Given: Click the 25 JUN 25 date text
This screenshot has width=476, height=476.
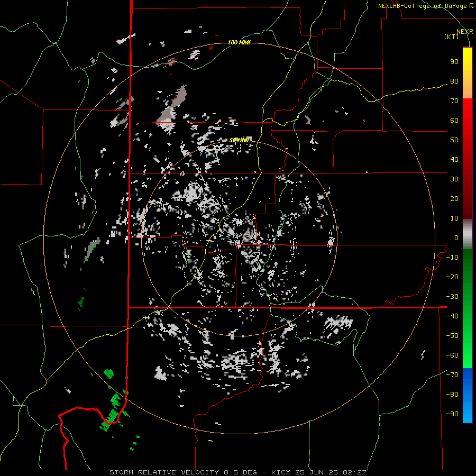Looking at the screenshot, I should (x=316, y=472).
